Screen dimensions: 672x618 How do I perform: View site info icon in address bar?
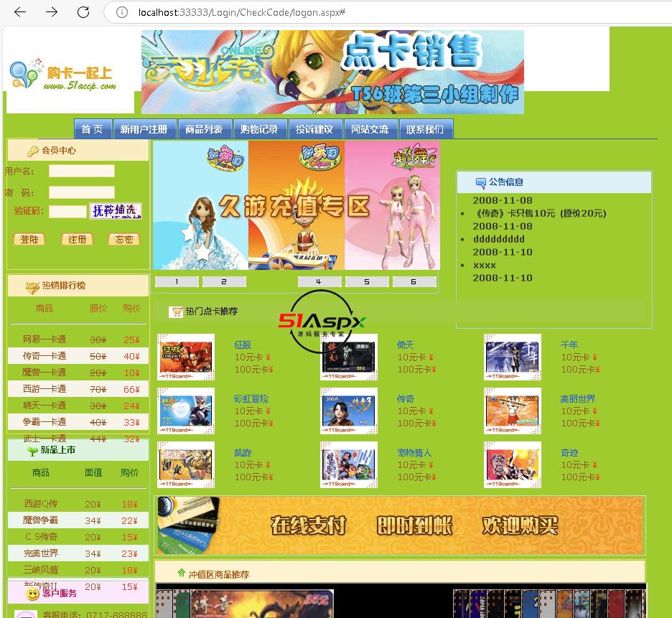[x=122, y=12]
